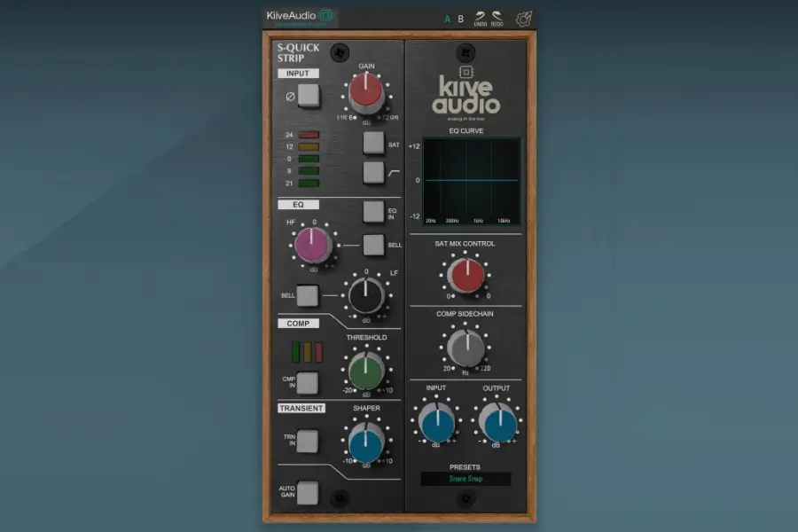Open the Snare Snap presets dropdown
The height and width of the screenshot is (532, 798).
(465, 479)
